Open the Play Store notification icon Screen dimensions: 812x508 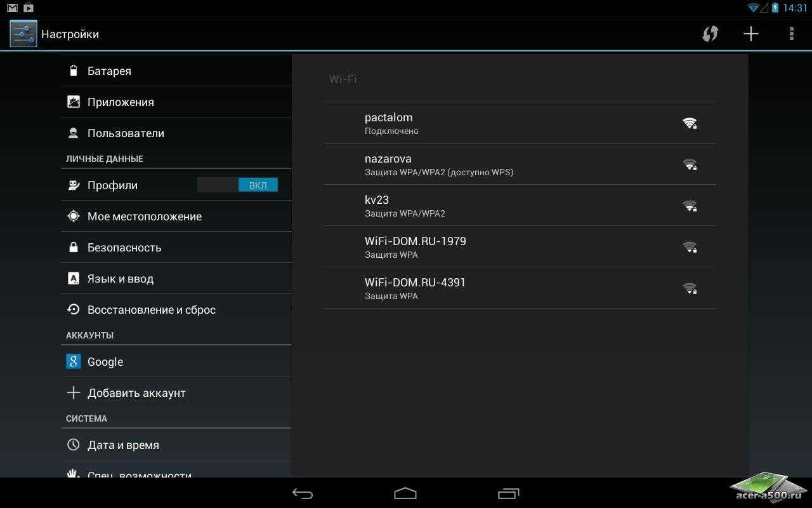tap(28, 8)
